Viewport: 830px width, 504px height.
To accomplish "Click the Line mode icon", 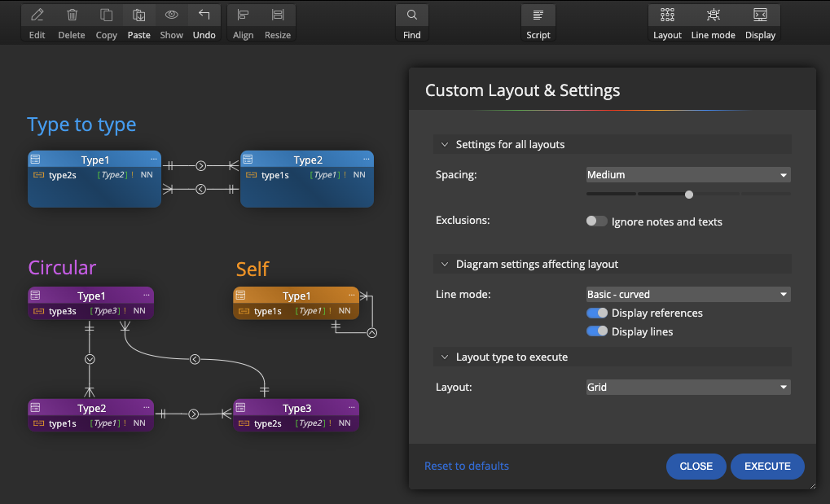I will point(713,15).
